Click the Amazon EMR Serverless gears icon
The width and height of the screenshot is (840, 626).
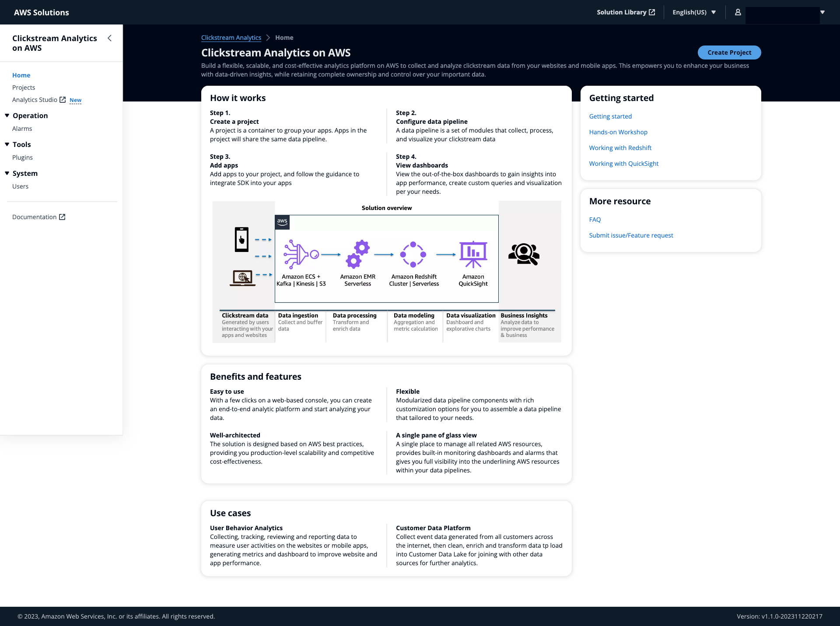[357, 254]
